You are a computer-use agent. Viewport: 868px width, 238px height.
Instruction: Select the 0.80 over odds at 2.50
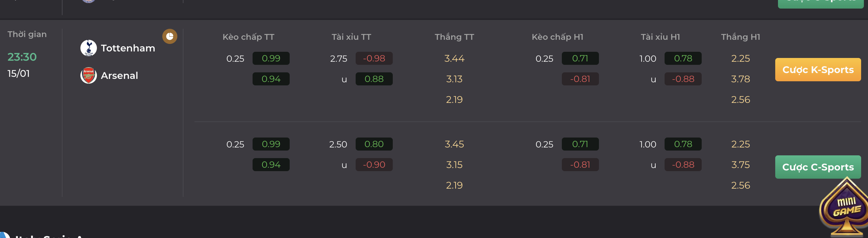[374, 144]
